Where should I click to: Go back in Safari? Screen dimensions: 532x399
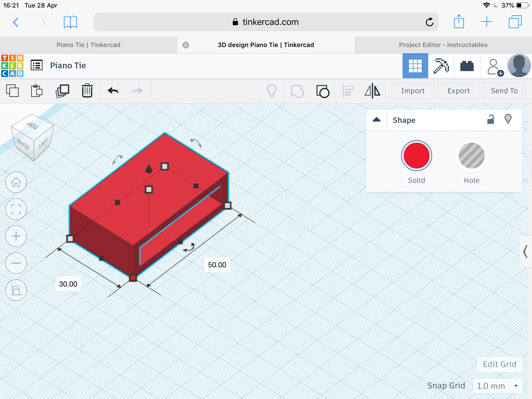pos(16,22)
